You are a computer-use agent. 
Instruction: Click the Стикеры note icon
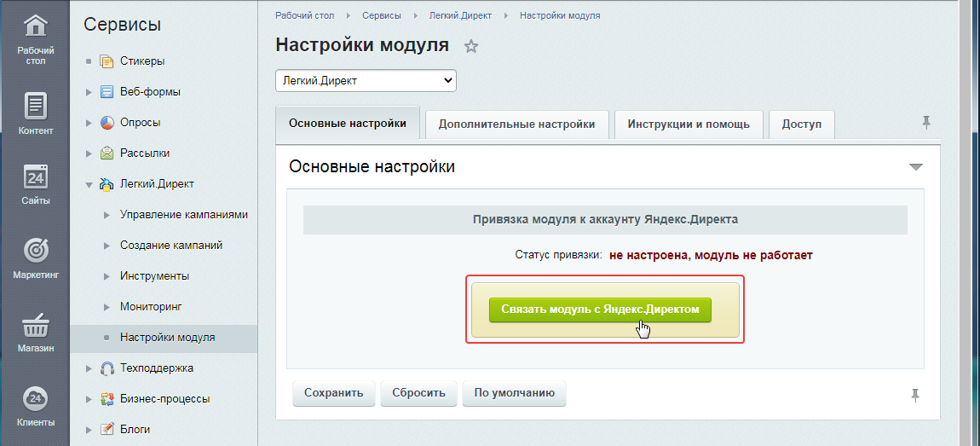pos(107,62)
